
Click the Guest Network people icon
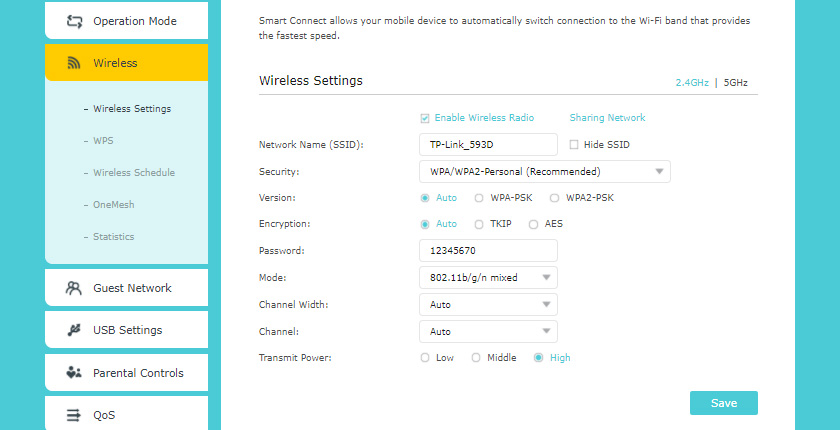click(74, 288)
